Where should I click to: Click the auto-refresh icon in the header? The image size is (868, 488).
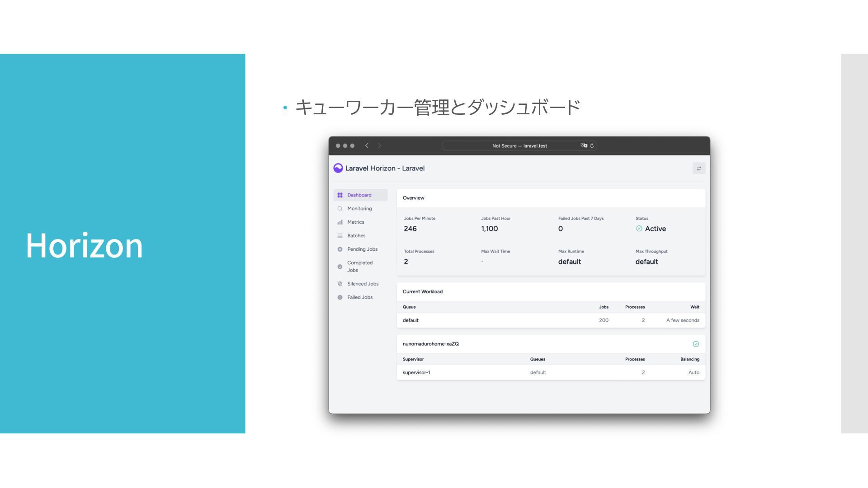pyautogui.click(x=699, y=169)
